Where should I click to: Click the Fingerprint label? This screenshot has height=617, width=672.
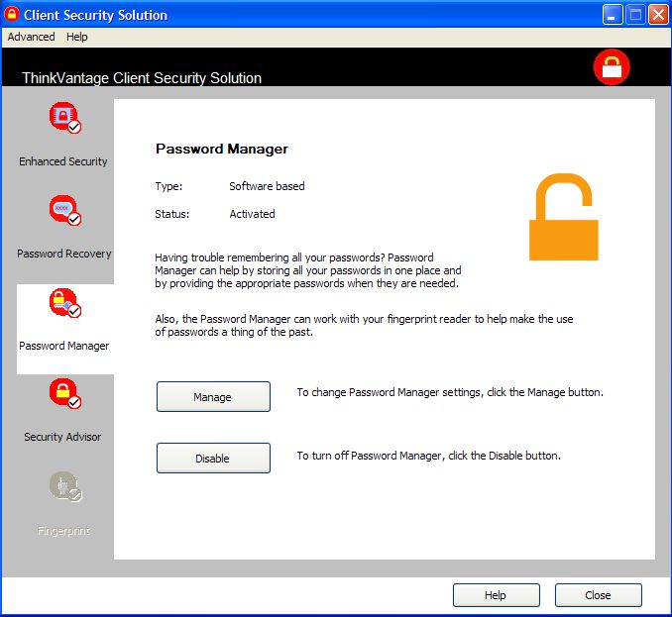(x=63, y=531)
